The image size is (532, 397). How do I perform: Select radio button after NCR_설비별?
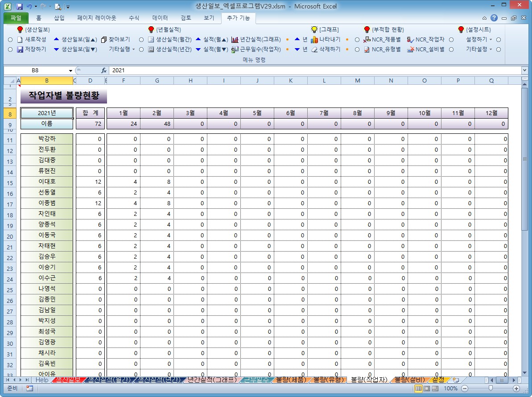451,50
